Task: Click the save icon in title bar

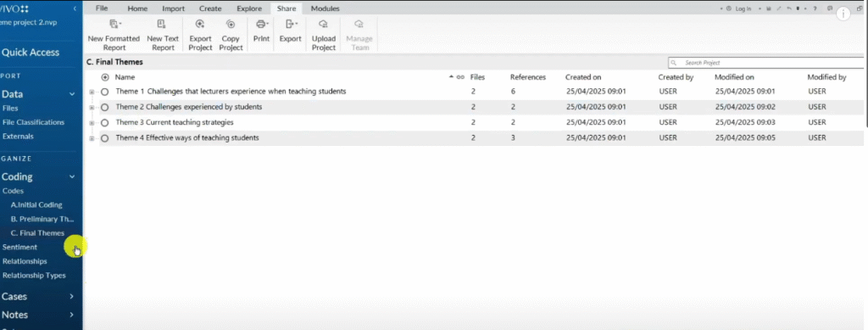Action: (769, 8)
